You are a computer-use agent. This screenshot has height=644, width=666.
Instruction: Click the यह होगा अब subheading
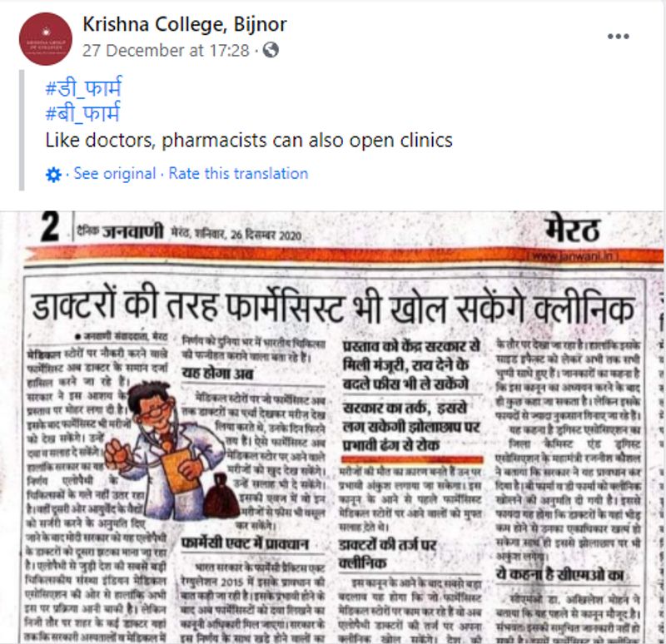coord(217,374)
